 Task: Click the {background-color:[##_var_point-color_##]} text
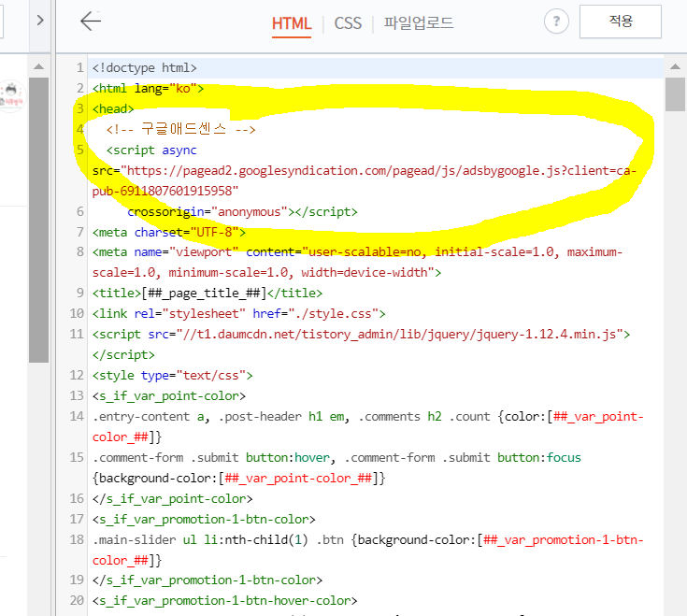coord(238,479)
